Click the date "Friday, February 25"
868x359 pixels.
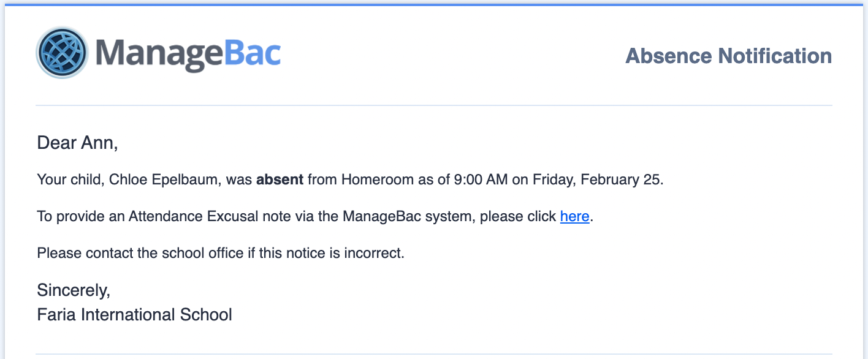[597, 180]
